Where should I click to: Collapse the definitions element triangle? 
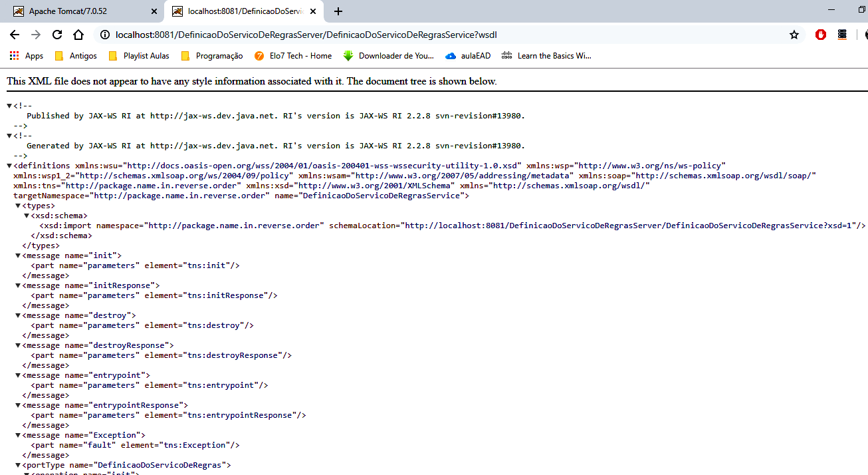click(9, 165)
